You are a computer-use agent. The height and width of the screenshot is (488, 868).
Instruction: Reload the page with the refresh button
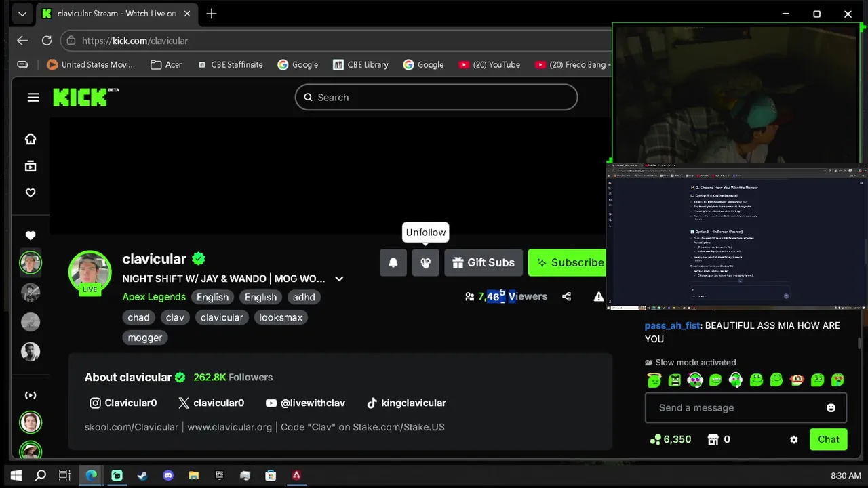click(x=47, y=41)
